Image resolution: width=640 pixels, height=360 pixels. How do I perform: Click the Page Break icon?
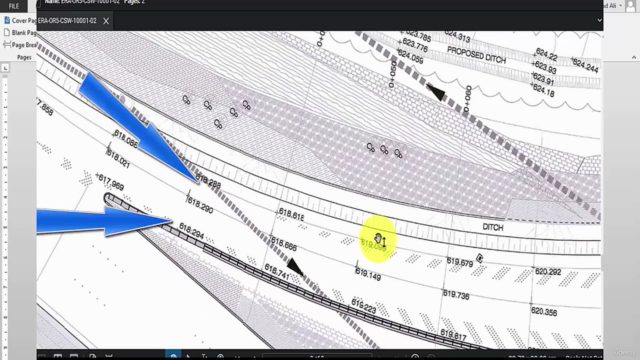7,44
